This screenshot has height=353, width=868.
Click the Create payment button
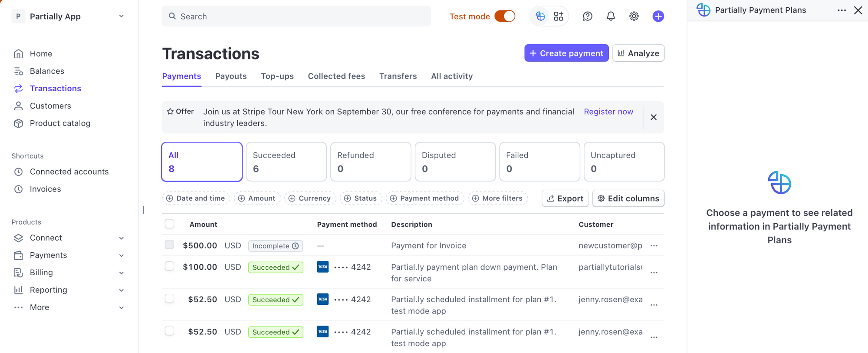pos(566,53)
